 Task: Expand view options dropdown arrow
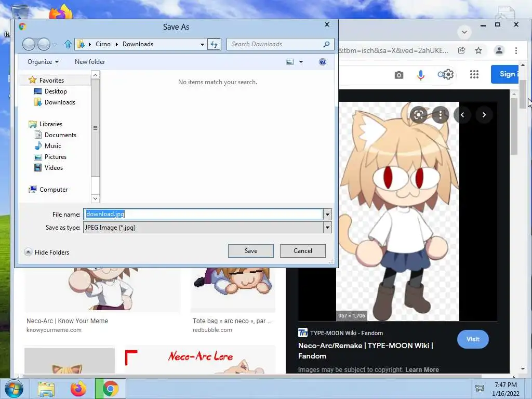point(301,62)
